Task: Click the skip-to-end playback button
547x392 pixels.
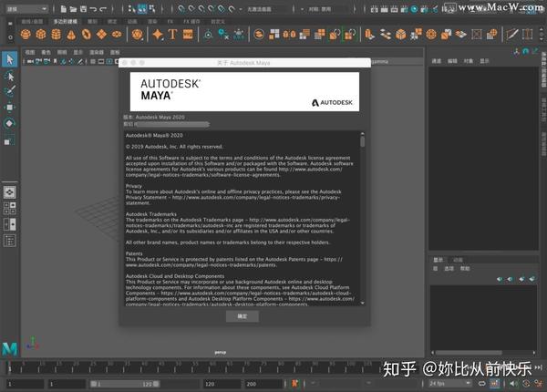Action: (x=539, y=367)
